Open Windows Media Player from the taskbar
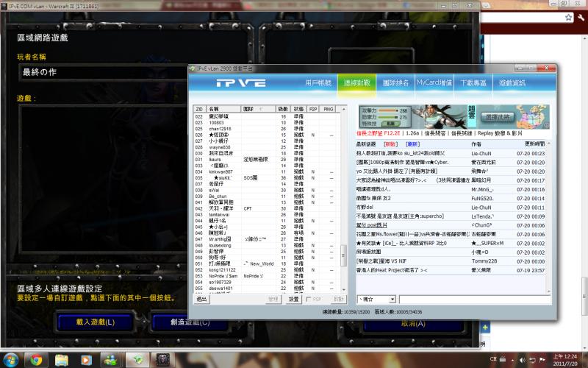588x368 pixels. [86, 360]
